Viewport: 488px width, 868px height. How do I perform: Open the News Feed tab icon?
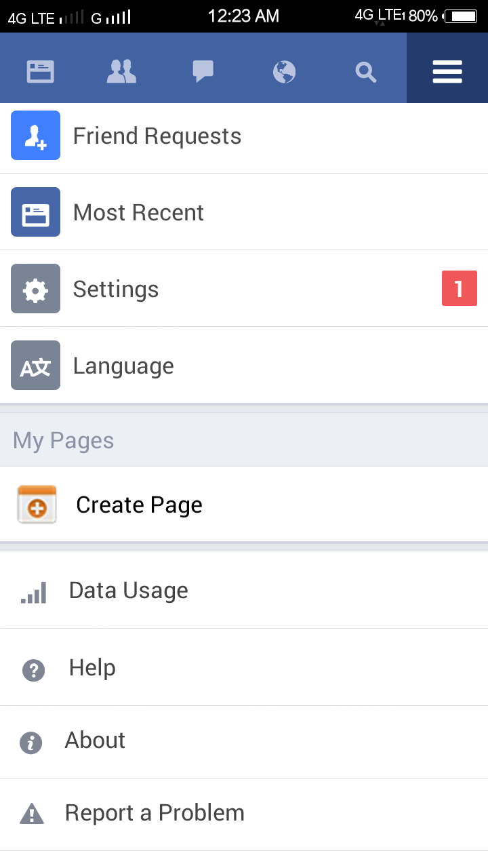[41, 71]
